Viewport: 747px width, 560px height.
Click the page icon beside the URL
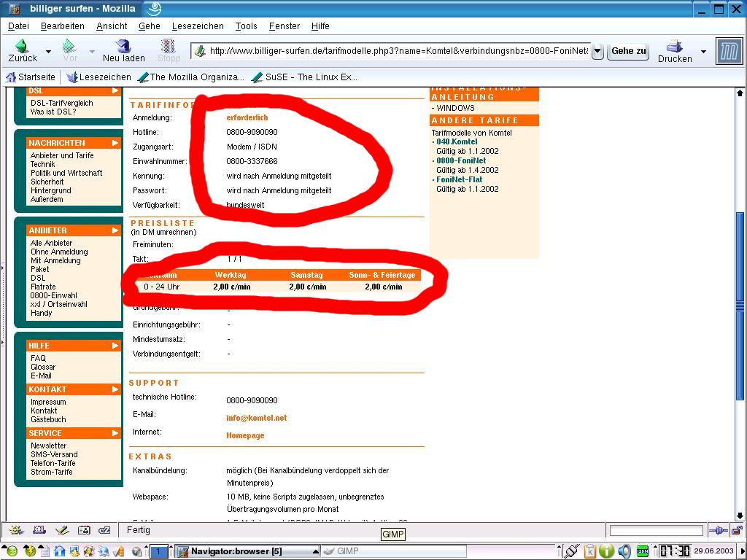point(200,51)
